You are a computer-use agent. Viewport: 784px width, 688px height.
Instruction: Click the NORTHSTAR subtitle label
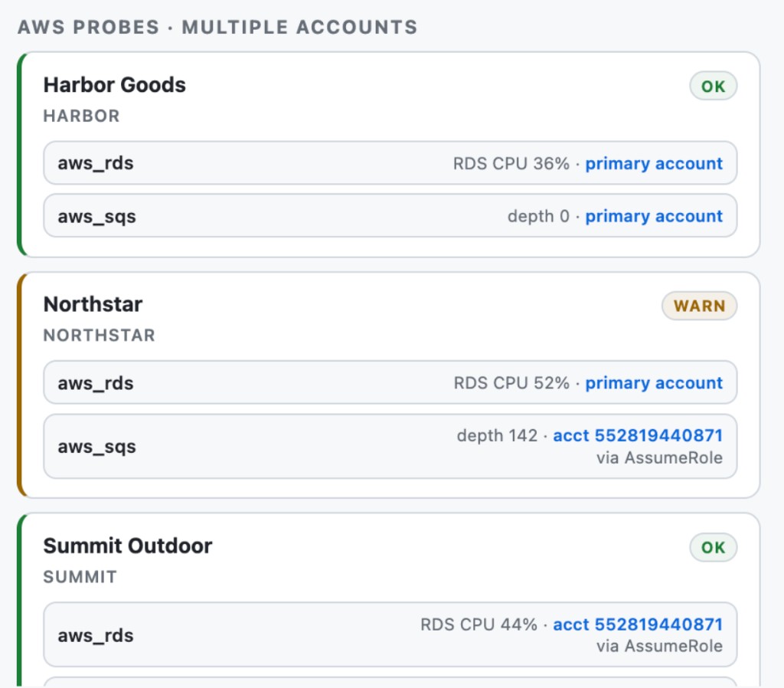click(99, 336)
